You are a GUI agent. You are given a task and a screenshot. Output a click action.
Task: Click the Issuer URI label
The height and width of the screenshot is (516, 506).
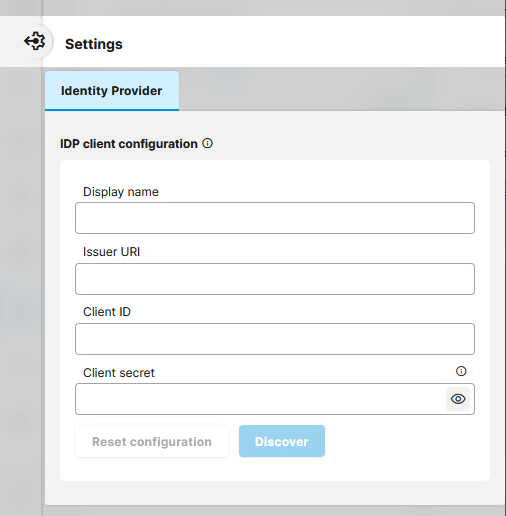coord(111,252)
